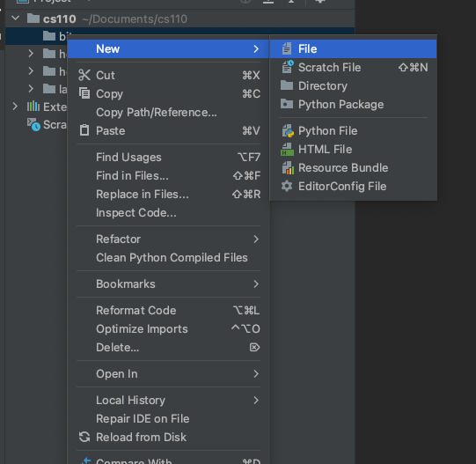Create a new Python File

pyautogui.click(x=353, y=131)
